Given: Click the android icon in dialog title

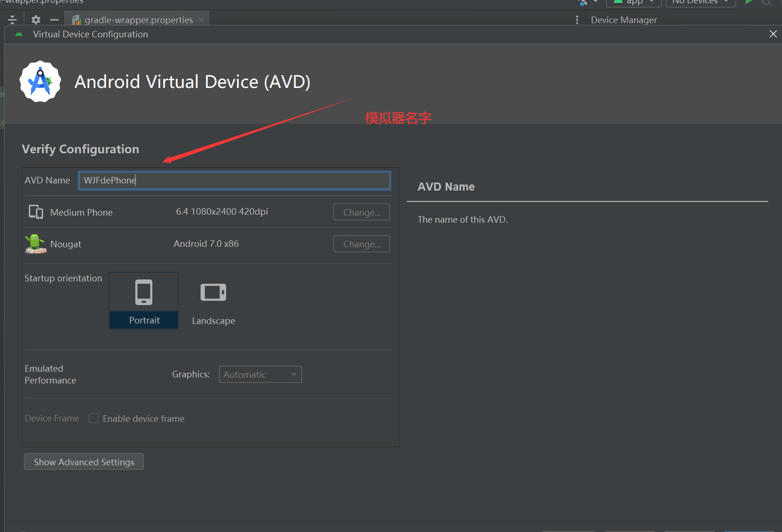Looking at the screenshot, I should coord(19,34).
